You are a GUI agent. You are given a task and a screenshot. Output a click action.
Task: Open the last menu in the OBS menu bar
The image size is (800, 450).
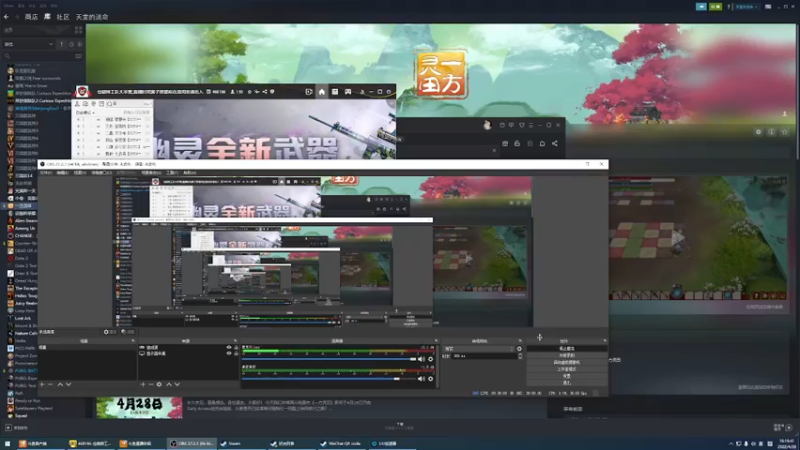tap(190, 173)
